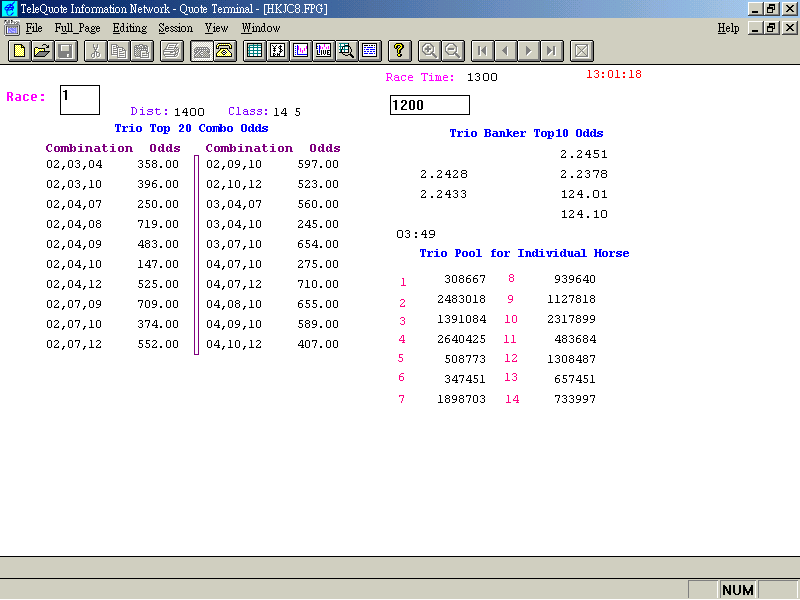Click the blue text page list icon
Image resolution: width=800 pixels, height=600 pixels.
[370, 51]
